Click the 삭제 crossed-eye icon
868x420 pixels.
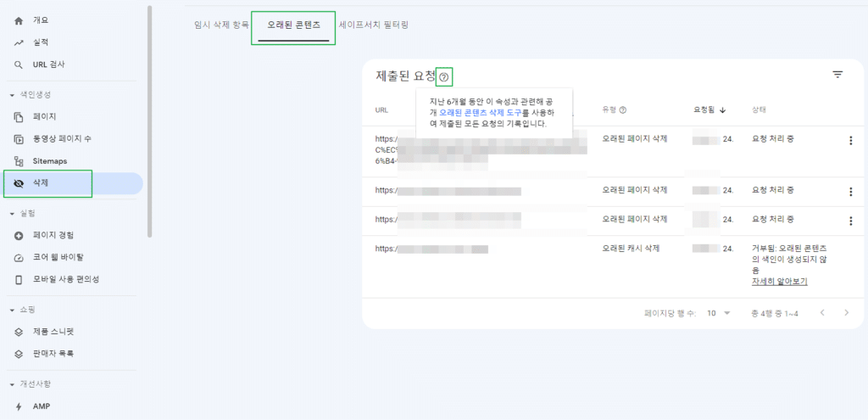coord(19,183)
